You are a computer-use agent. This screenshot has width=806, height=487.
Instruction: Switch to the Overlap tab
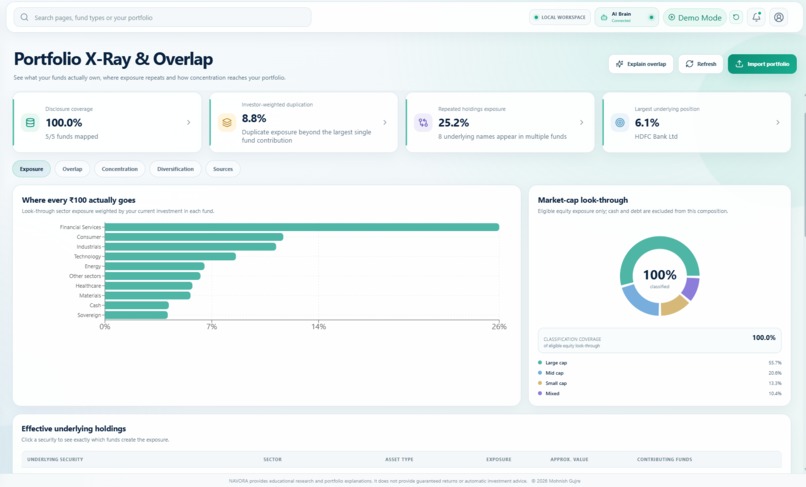[72, 169]
